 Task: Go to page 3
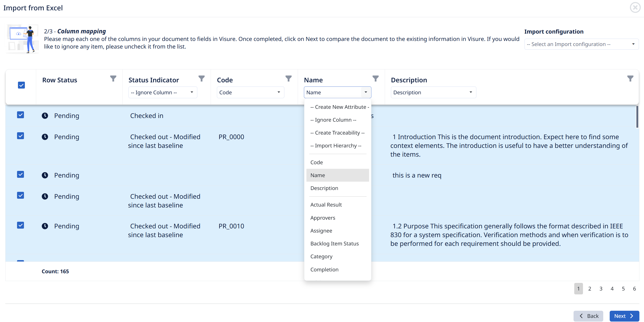601,288
